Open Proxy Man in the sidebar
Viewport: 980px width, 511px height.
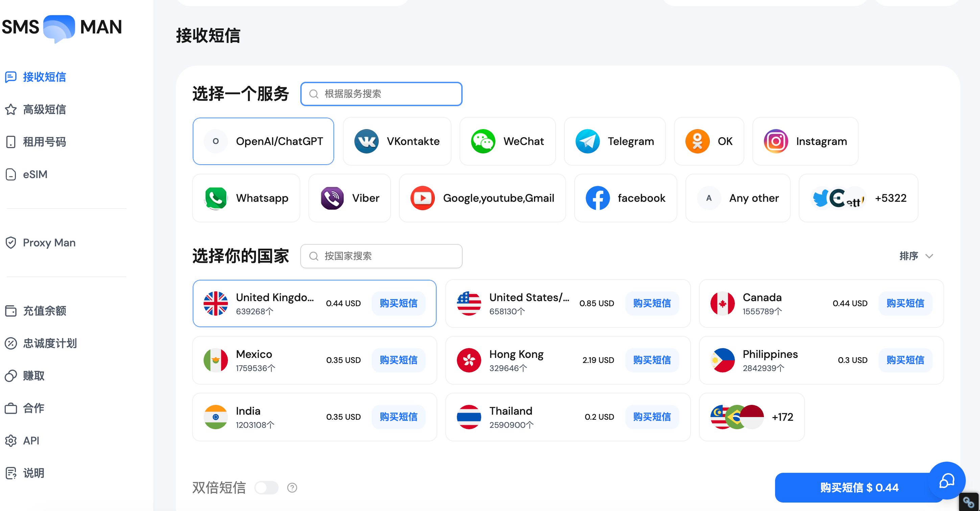(40, 243)
